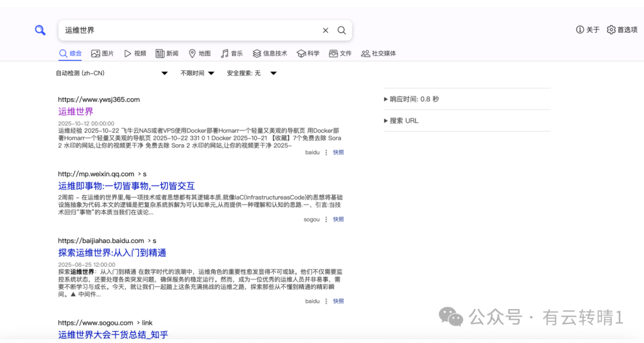The width and height of the screenshot is (644, 343).
Task: Open the 探索运维世界:从入门到精通 result
Action: tap(112, 252)
